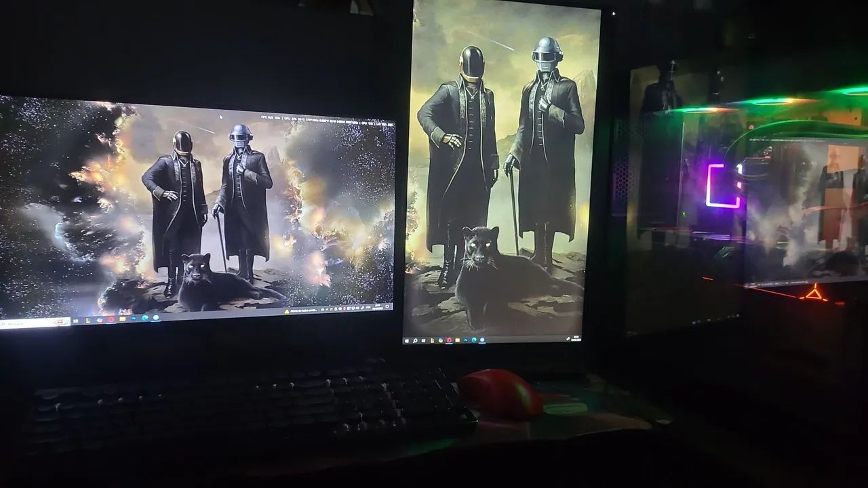Launch the red Opera icon on vertical monitor taskbar
Image resolution: width=868 pixels, height=488 pixels.
coord(450,340)
